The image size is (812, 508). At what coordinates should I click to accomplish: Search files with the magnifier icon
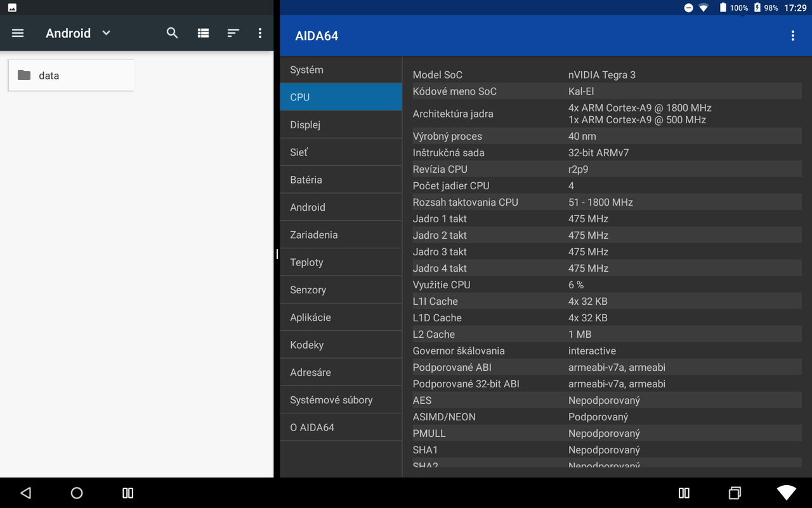[x=172, y=33]
